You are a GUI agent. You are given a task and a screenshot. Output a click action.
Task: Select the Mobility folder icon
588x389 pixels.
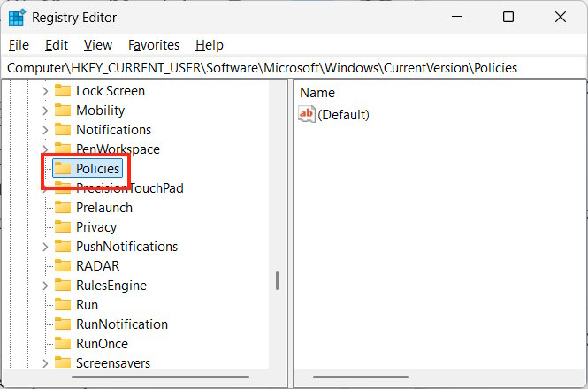tap(63, 111)
